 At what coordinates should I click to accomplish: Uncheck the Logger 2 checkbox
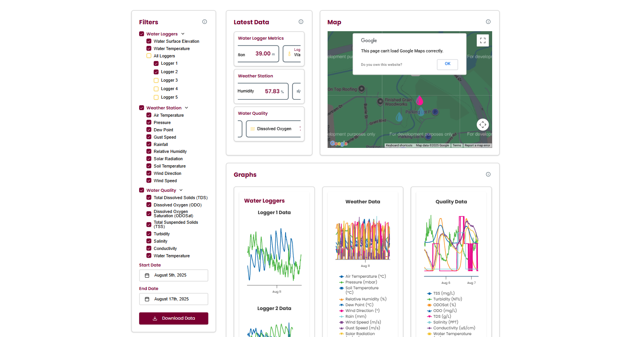156,72
